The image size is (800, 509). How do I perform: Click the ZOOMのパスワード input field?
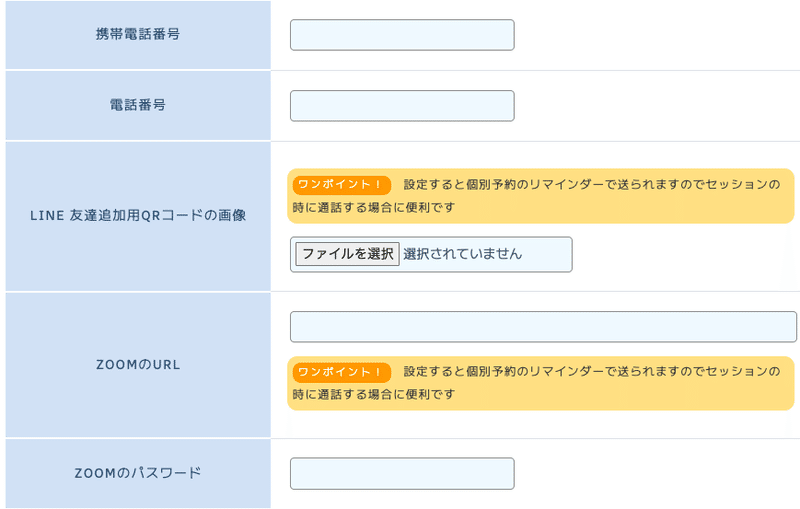coord(402,473)
